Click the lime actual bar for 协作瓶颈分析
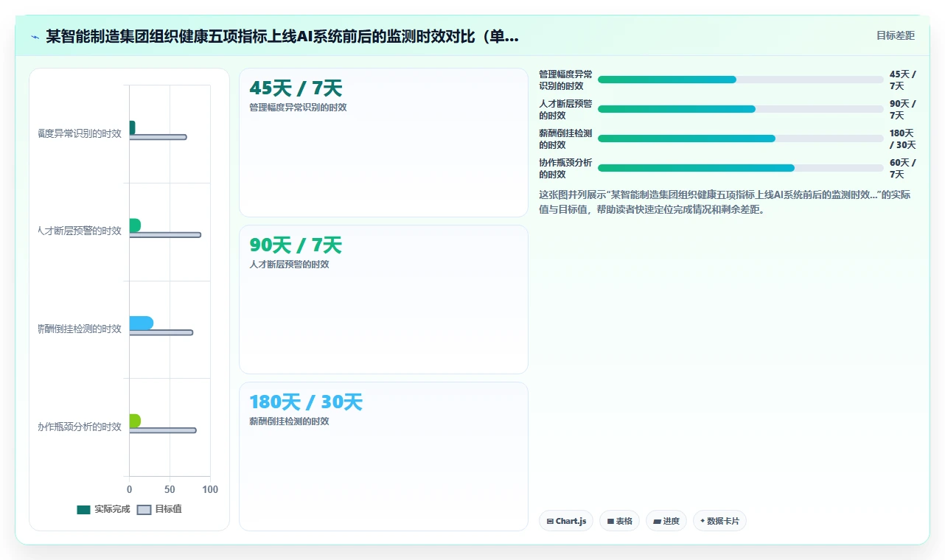 135,421
